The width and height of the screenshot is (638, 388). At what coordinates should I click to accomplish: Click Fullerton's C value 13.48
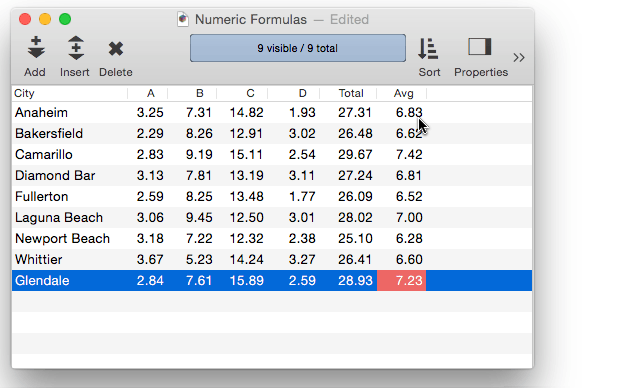pos(247,196)
